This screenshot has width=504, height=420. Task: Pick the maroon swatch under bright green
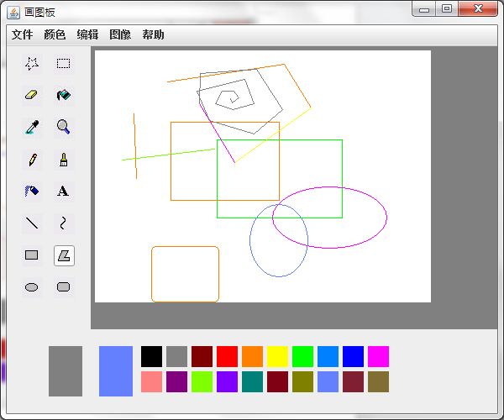[x=278, y=381]
